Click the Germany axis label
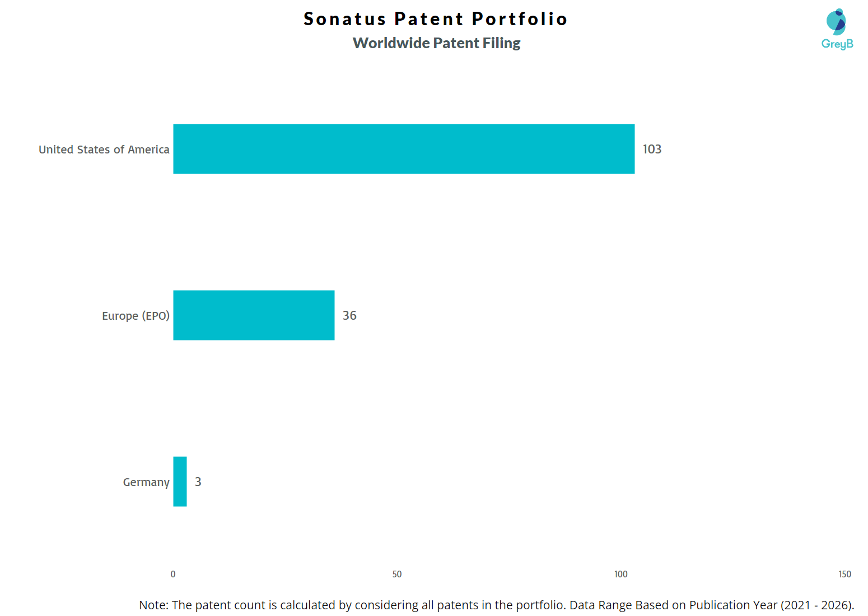Screen dimensions: 868x616 (x=146, y=482)
